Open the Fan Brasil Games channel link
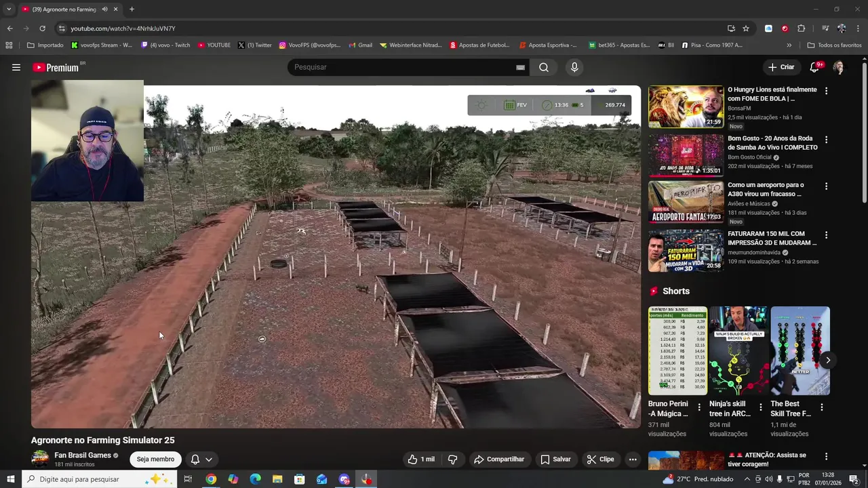 [x=83, y=455]
